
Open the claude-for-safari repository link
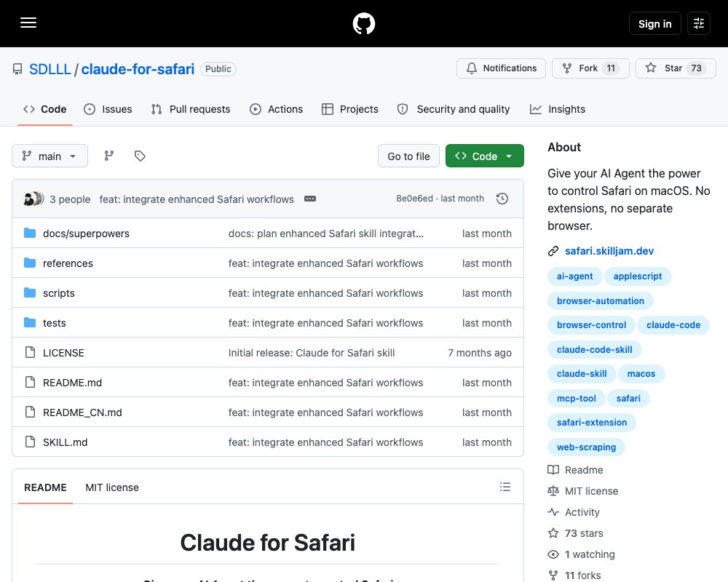tap(138, 69)
